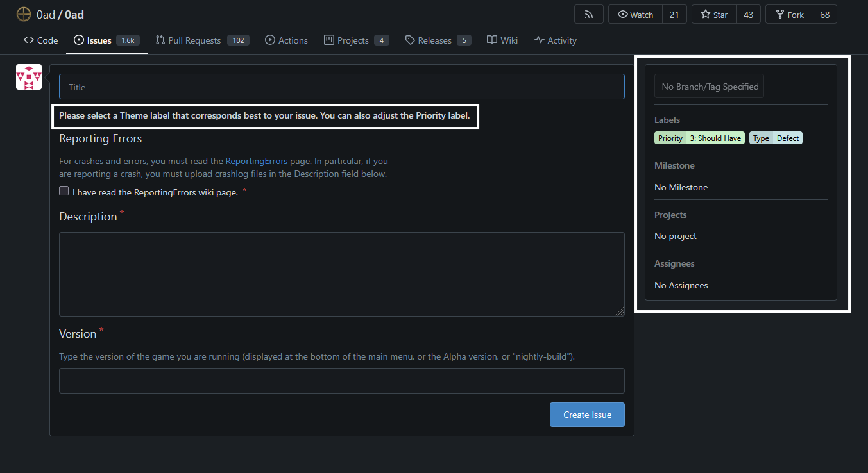Open the RSS feed icon button

(x=588, y=15)
